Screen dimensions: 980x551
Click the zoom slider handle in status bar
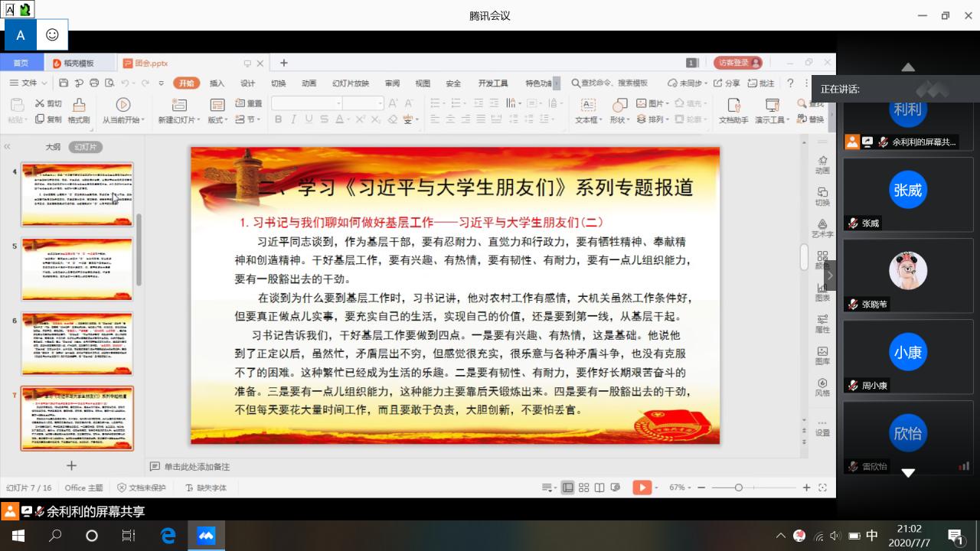tap(738, 487)
